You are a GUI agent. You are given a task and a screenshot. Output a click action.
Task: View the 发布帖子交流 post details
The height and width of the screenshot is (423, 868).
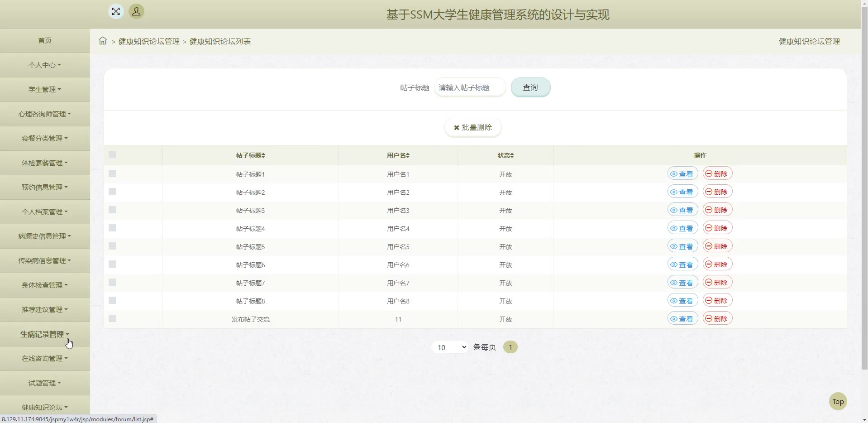tap(682, 319)
